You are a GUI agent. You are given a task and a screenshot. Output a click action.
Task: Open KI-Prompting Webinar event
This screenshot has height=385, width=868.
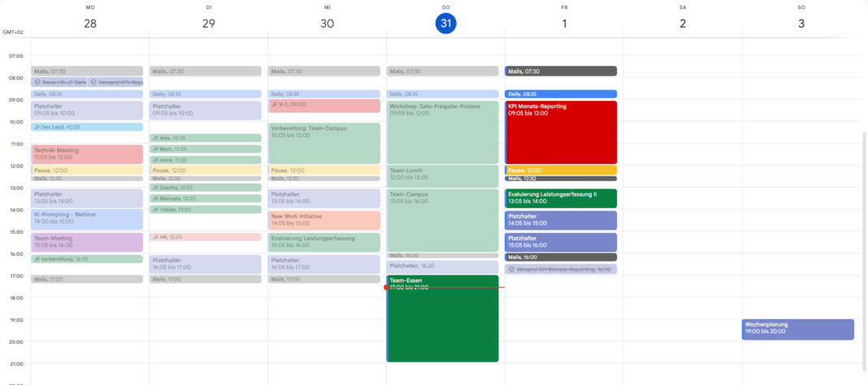(87, 219)
